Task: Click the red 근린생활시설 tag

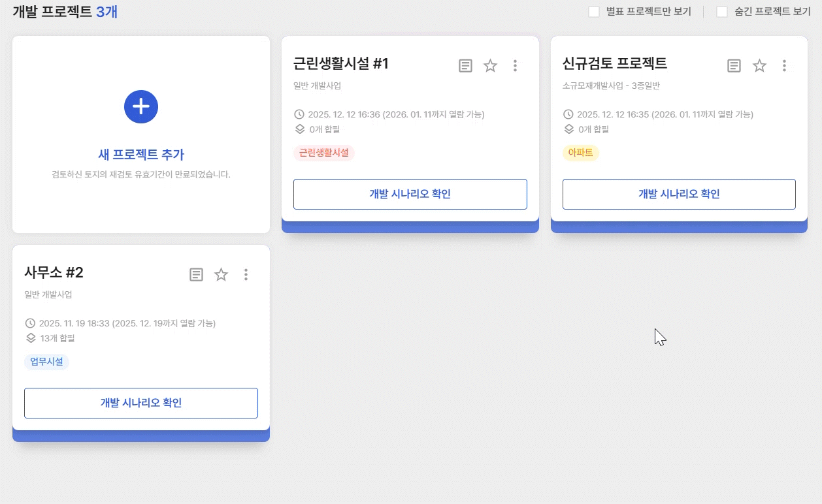Action: pos(324,153)
